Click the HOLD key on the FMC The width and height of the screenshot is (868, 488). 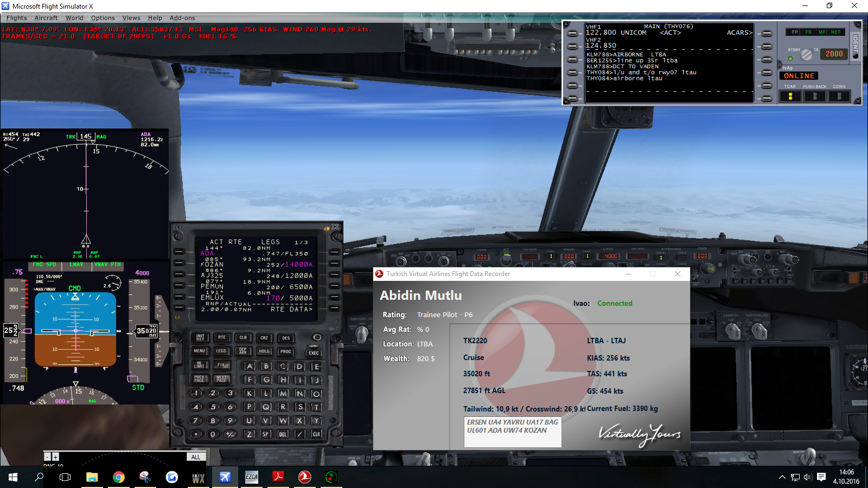coord(264,351)
